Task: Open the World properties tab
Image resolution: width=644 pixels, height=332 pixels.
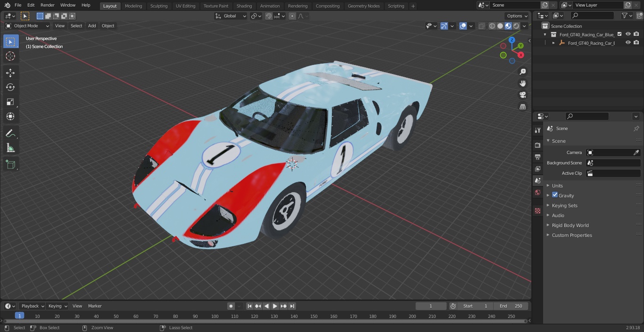Action: [x=537, y=192]
